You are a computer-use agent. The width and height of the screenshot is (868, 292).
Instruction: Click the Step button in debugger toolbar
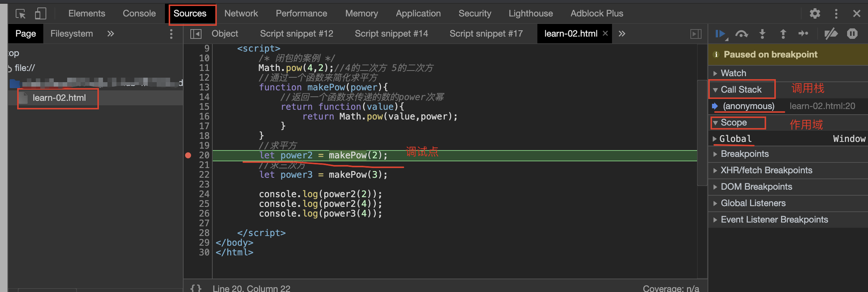(803, 34)
